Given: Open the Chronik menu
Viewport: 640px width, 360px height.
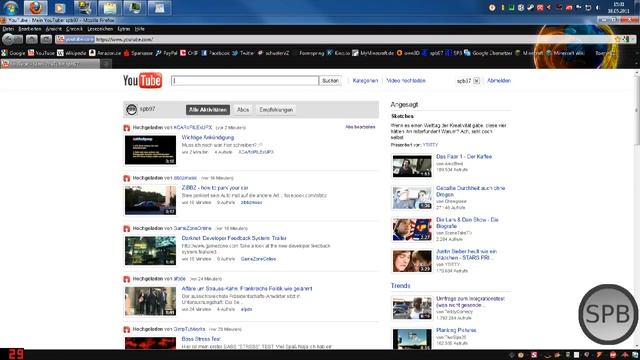Looking at the screenshot, I should (x=74, y=29).
